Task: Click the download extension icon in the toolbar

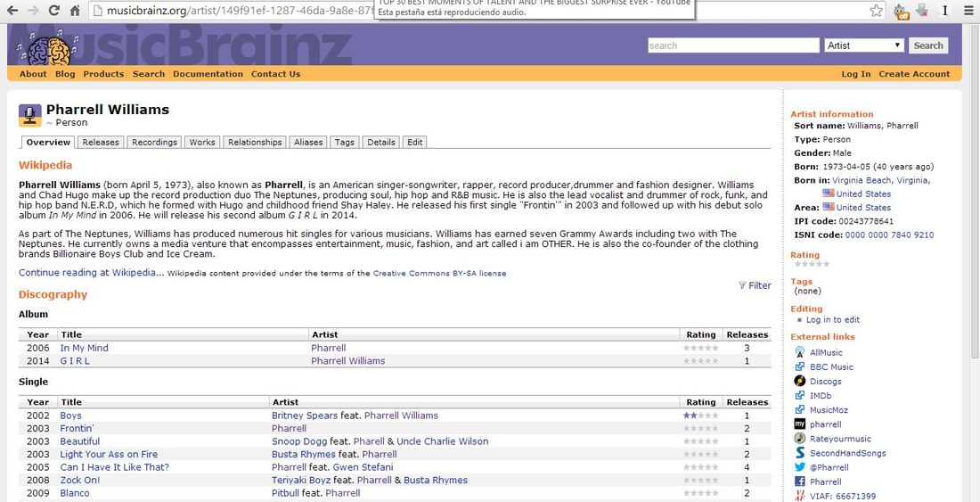Action: [x=921, y=10]
